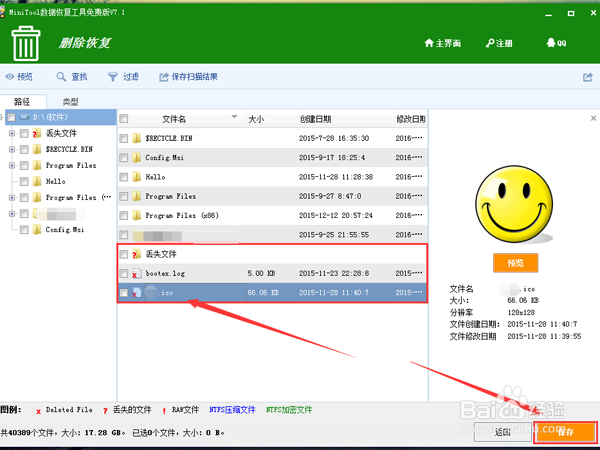
Task: Click the D: drive icon in tree
Action: [x=24, y=117]
